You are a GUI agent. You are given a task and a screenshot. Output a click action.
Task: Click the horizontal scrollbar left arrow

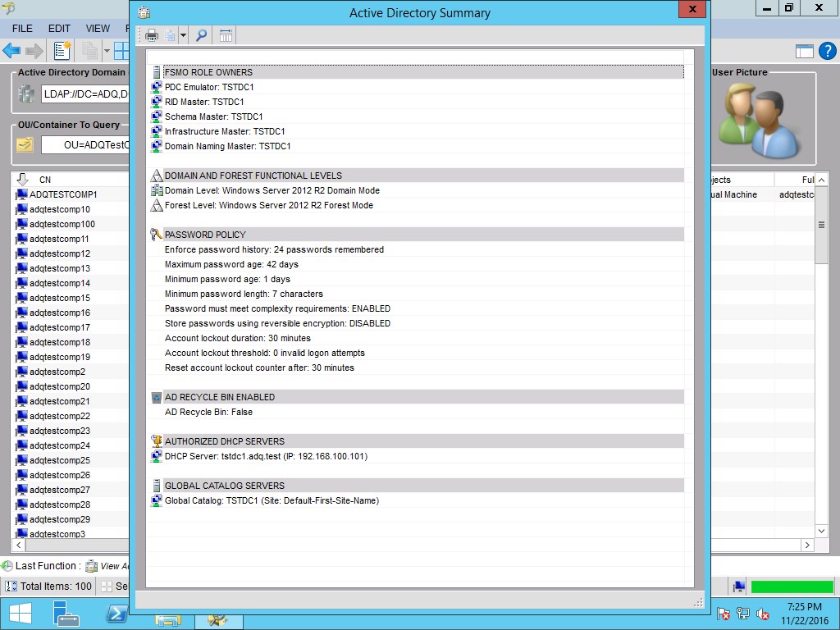tap(18, 545)
